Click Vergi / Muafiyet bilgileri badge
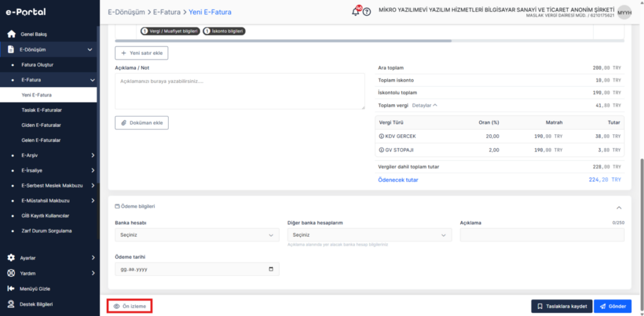This screenshot has width=644, height=316. 170,31
